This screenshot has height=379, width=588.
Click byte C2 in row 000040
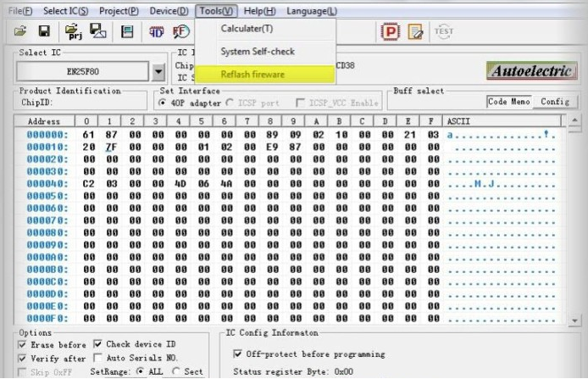click(x=89, y=184)
